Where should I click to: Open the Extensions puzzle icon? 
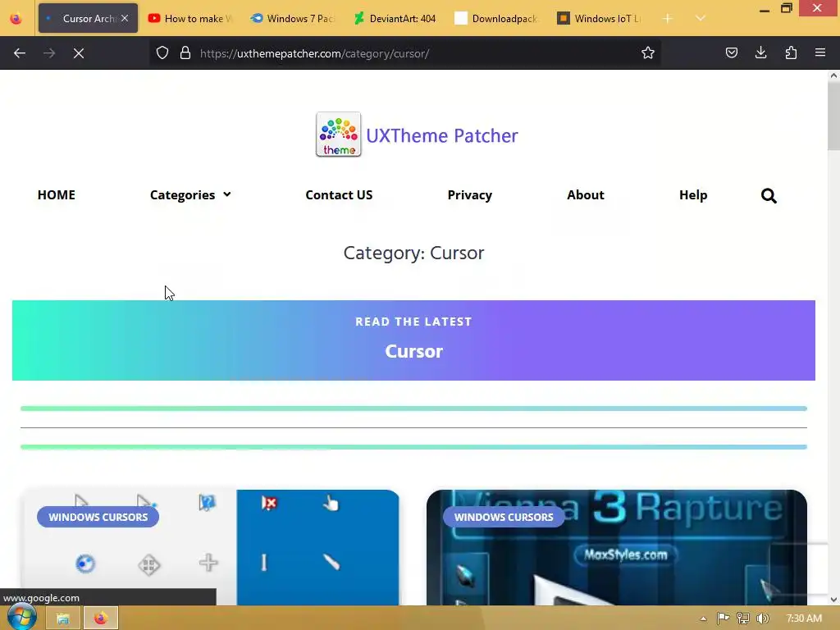(791, 53)
